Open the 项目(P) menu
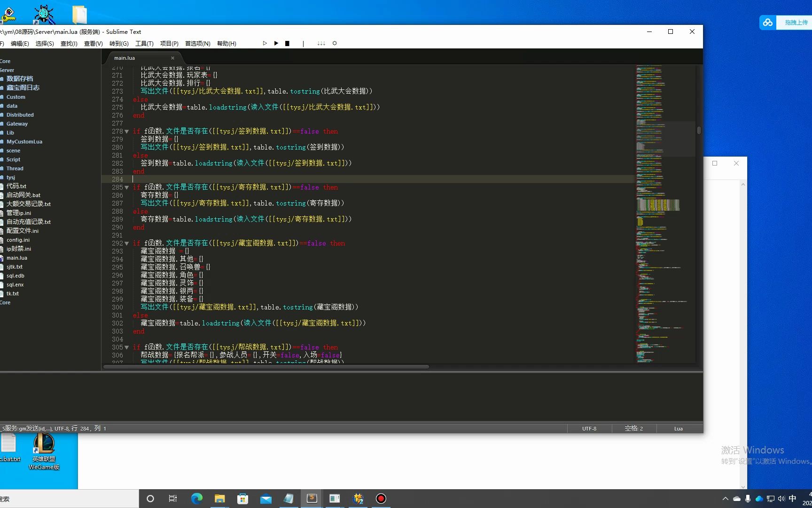The height and width of the screenshot is (508, 812). pos(169,43)
